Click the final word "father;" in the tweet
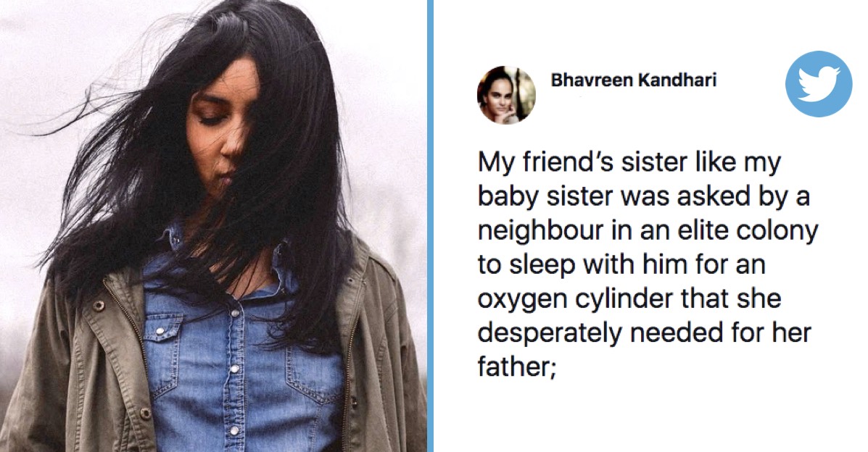Viewport: 868px width, 452px height. tap(516, 367)
